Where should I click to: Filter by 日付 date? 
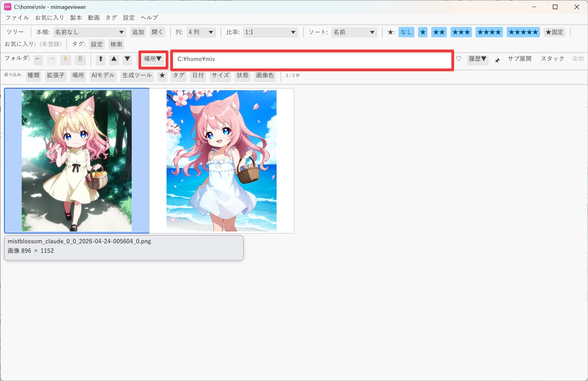(198, 76)
